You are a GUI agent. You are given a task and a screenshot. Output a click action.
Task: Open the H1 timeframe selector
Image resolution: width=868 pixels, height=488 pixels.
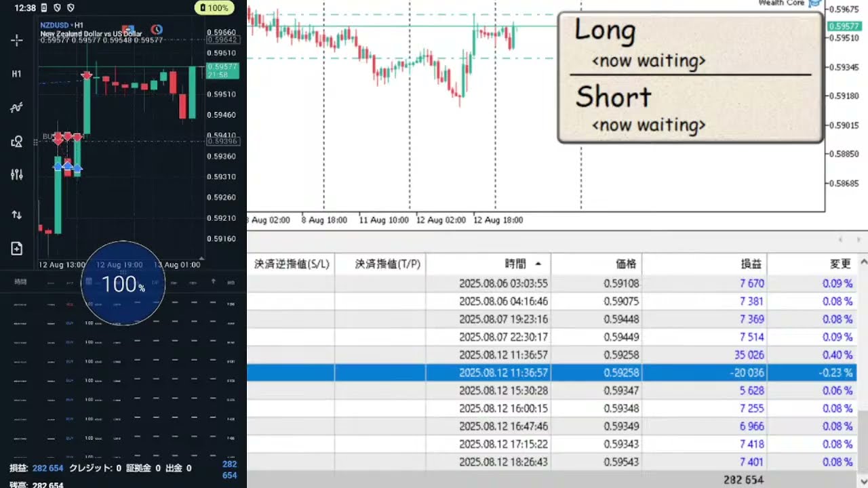(x=17, y=74)
